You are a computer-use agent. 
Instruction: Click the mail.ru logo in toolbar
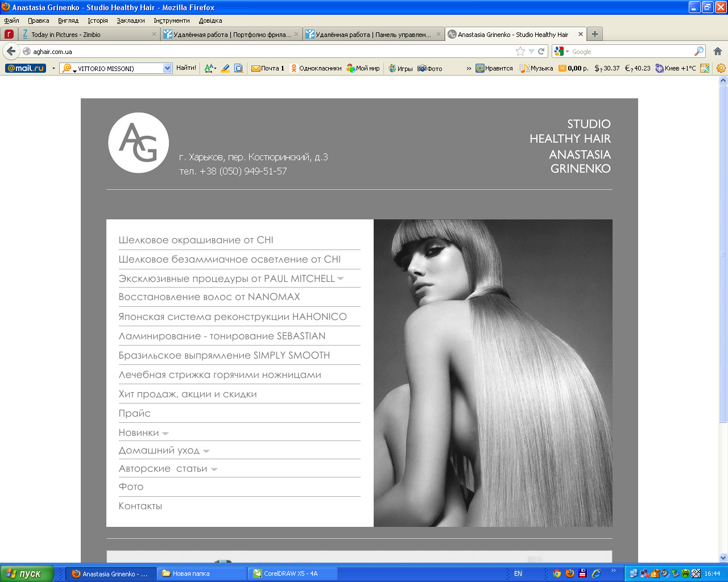click(26, 68)
